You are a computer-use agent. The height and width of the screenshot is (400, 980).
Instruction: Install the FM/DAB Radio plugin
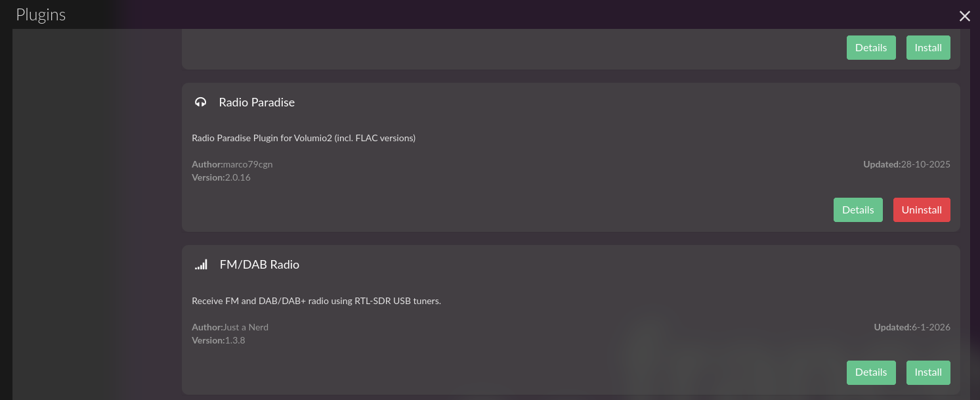pyautogui.click(x=928, y=372)
